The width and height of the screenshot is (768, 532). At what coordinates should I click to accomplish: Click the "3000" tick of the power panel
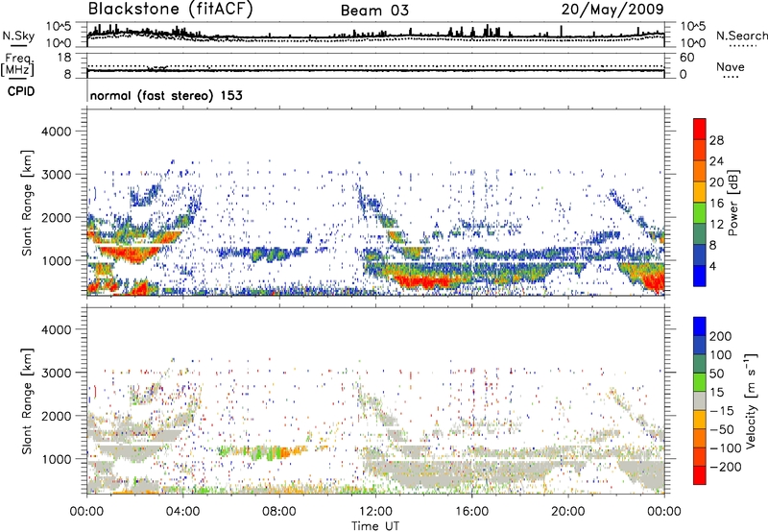tap(57, 175)
